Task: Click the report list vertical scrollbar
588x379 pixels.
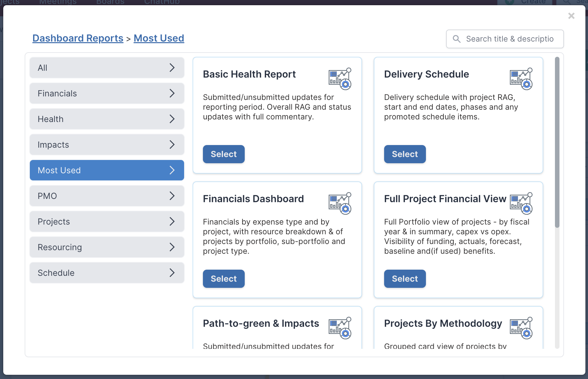Action: click(x=557, y=142)
